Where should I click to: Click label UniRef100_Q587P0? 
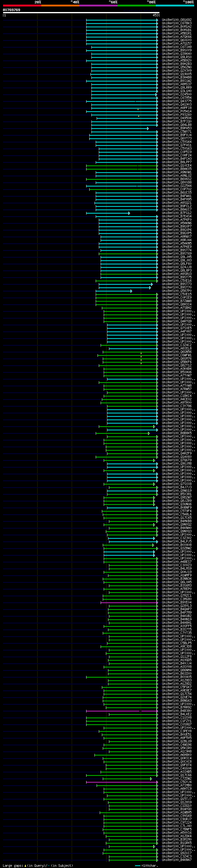coord(176,290)
